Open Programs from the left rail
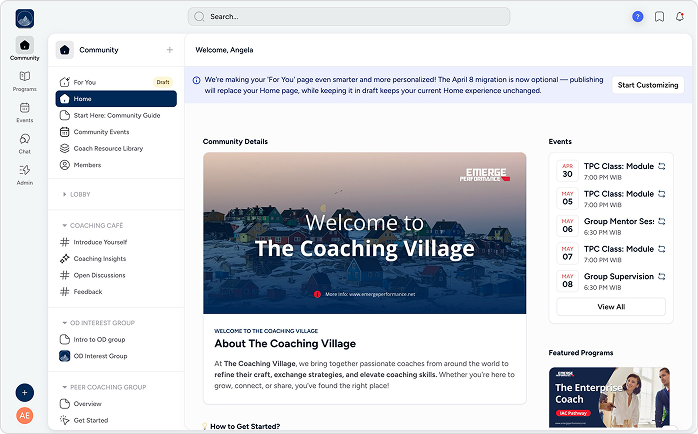The image size is (698, 434). (x=24, y=81)
